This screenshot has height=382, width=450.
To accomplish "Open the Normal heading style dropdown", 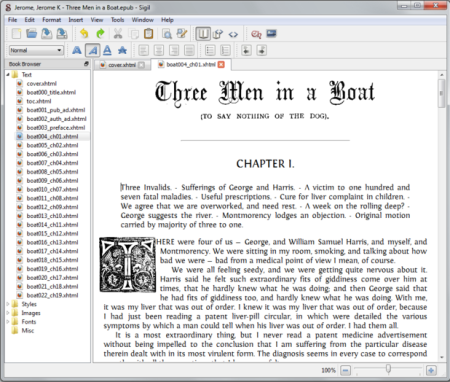I will click(x=36, y=50).
